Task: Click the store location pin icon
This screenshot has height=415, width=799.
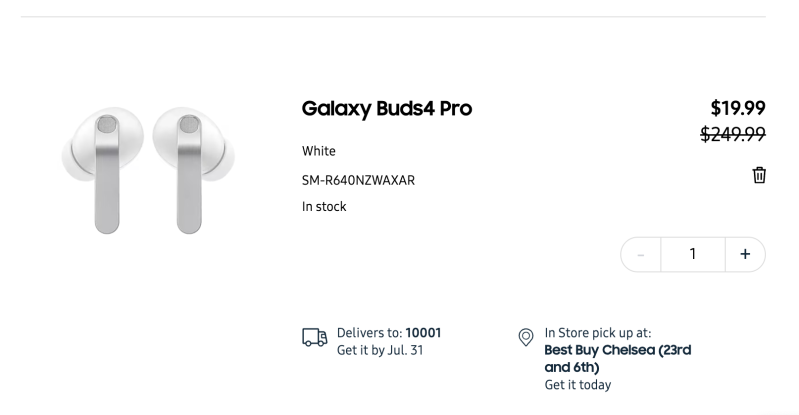Action: click(525, 338)
